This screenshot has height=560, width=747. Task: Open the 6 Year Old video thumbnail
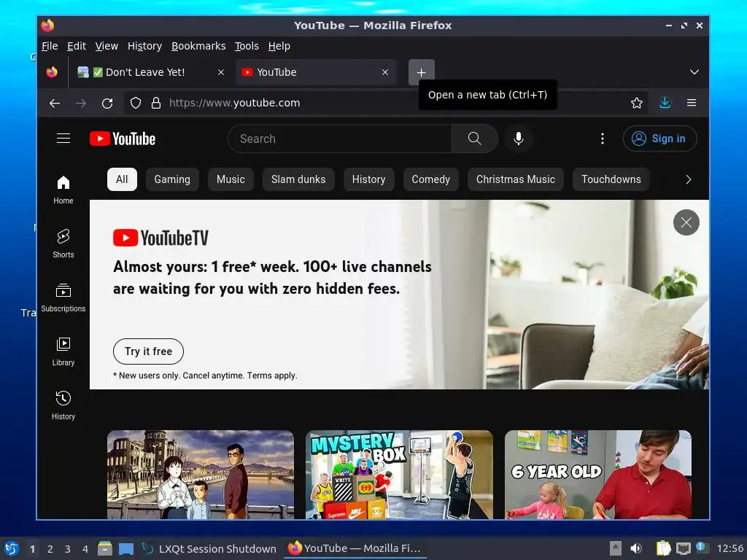(598, 475)
